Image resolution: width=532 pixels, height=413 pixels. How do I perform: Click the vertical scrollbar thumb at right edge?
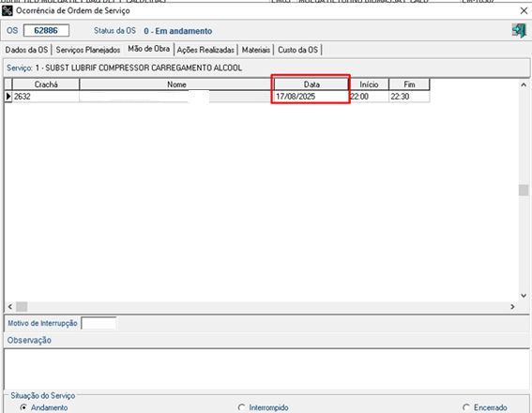coord(524,190)
